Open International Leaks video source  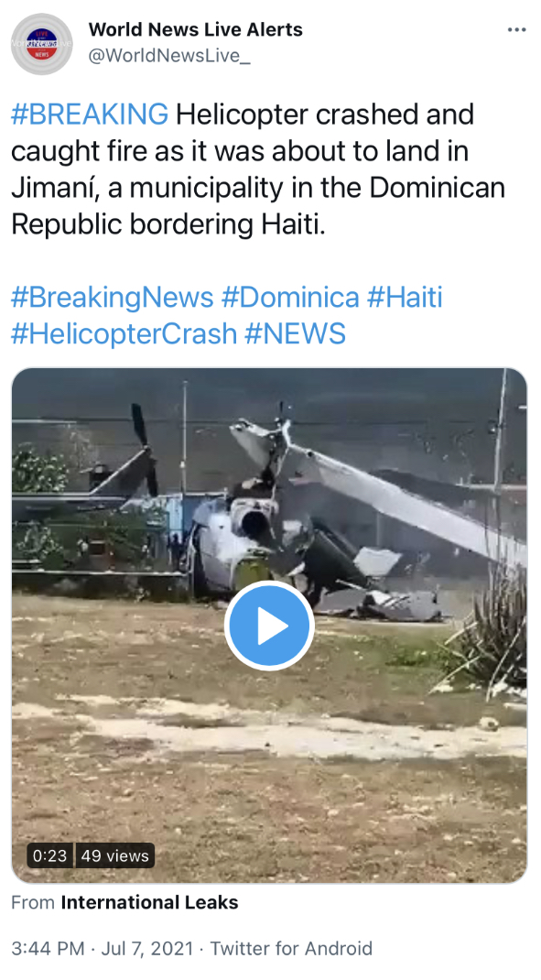pos(149,902)
